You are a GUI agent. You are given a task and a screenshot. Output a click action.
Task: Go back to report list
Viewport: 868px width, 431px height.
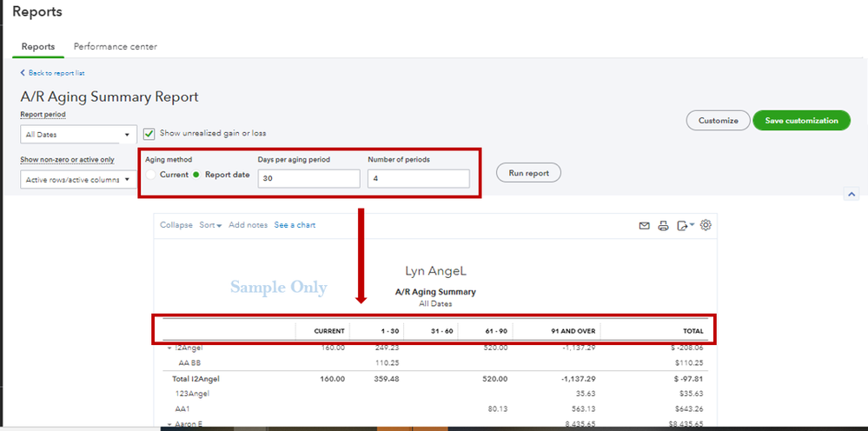point(53,73)
